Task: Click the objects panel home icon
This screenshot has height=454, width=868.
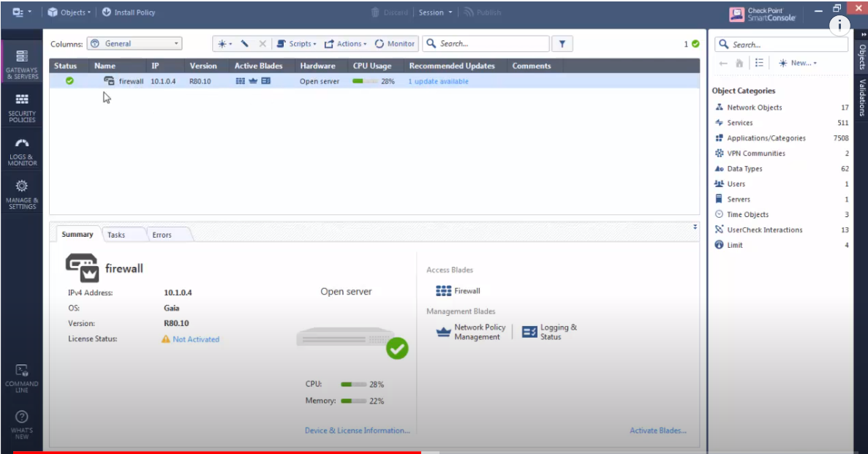Action: [x=739, y=63]
